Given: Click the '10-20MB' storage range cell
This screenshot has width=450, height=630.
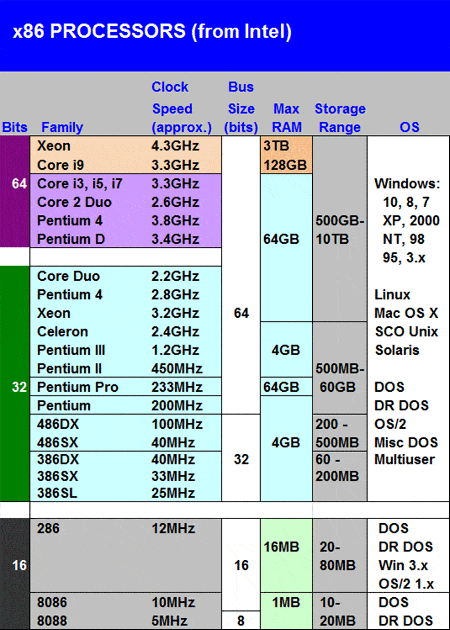Looking at the screenshot, I should 338,611.
